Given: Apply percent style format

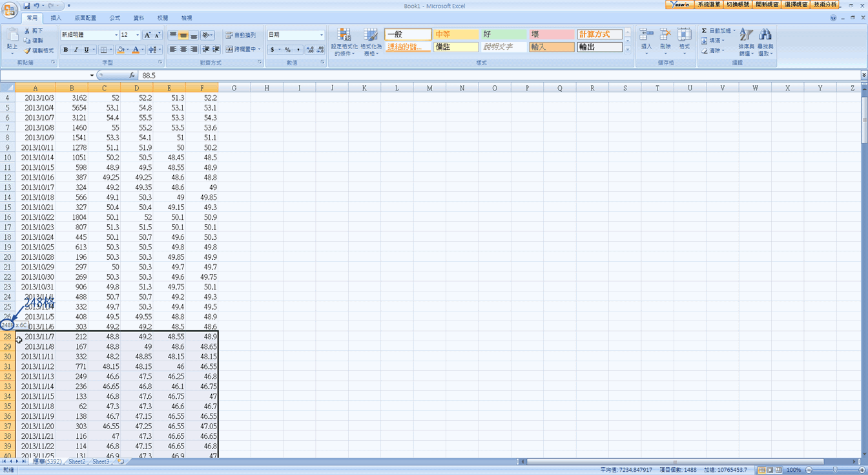Looking at the screenshot, I should click(287, 50).
